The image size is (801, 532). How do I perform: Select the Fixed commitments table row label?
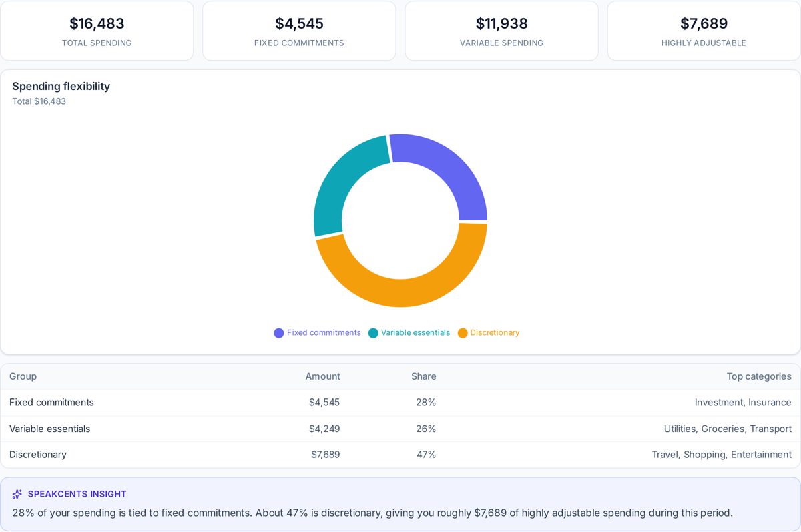click(x=51, y=403)
